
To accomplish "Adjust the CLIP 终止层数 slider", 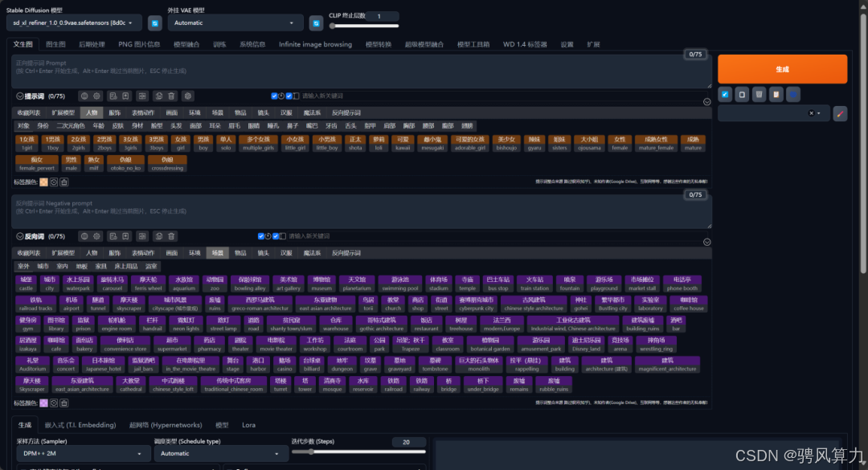I will coord(364,26).
